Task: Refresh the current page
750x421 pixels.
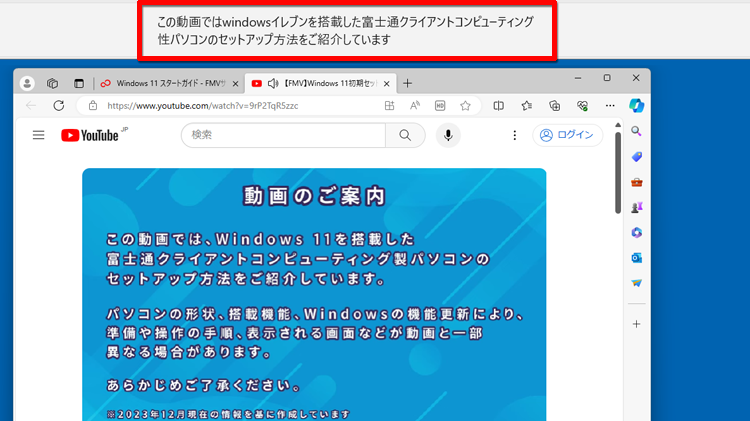Action: pyautogui.click(x=59, y=106)
